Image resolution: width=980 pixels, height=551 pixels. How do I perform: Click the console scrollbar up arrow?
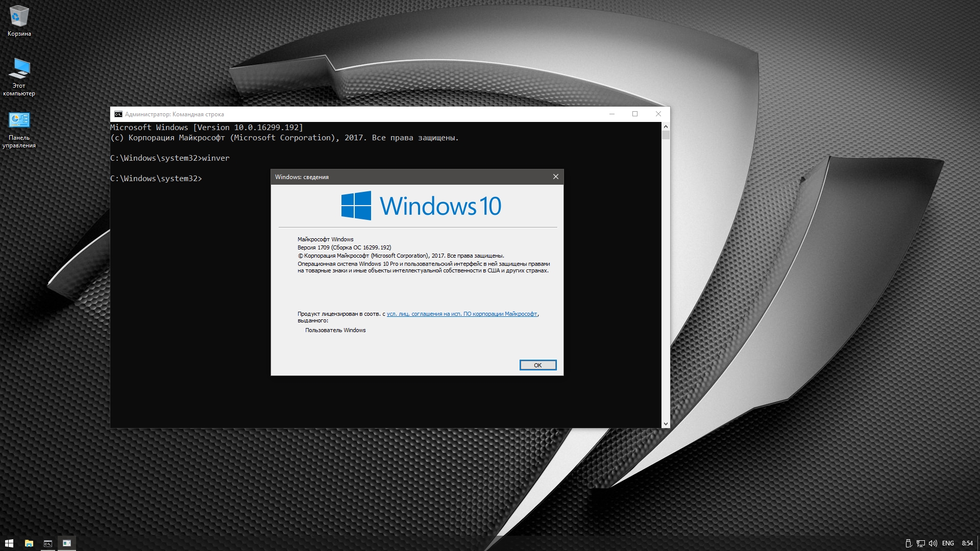click(x=666, y=126)
